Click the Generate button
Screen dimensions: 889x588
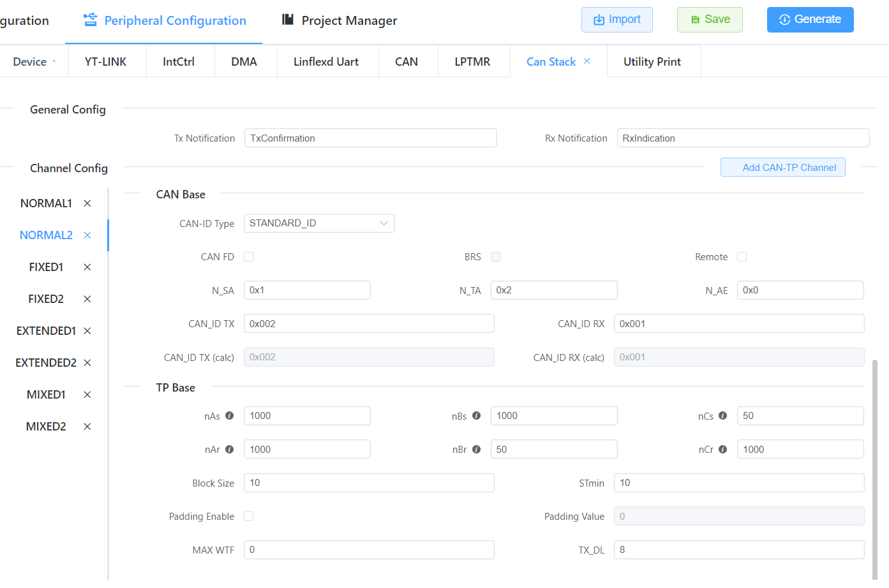coord(810,20)
